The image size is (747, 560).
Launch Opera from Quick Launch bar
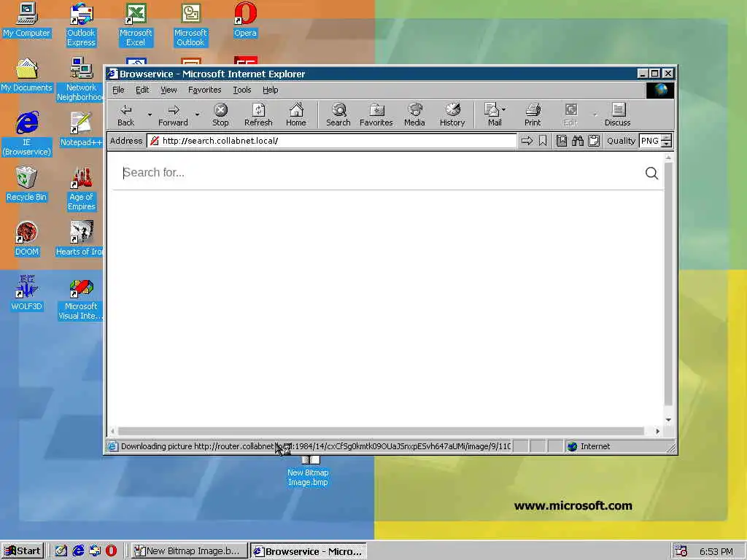(x=111, y=551)
